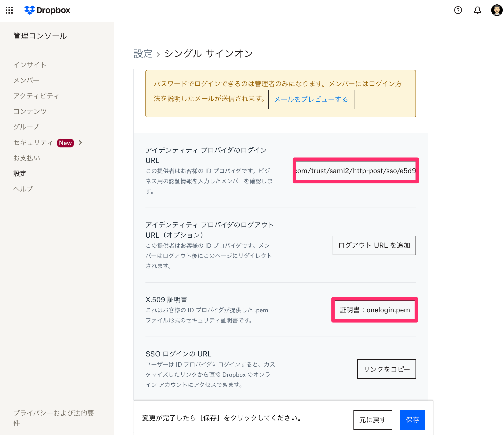This screenshot has height=435, width=504.
Task: Open アクティビティ in sidebar
Action: pos(36,96)
